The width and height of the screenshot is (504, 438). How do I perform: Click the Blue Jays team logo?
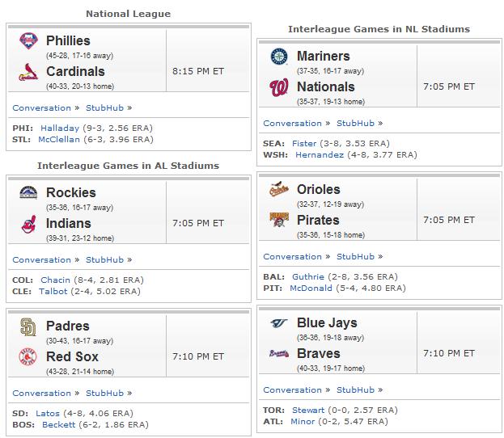(x=279, y=323)
